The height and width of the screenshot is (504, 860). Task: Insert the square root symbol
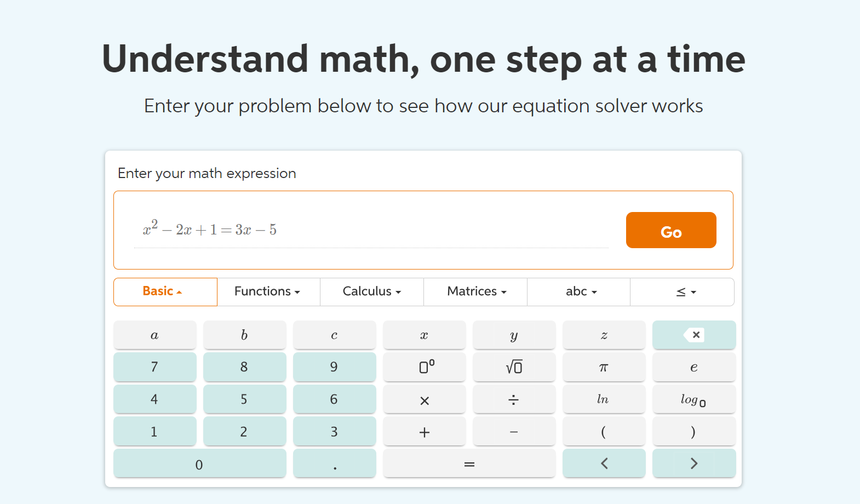[514, 366]
